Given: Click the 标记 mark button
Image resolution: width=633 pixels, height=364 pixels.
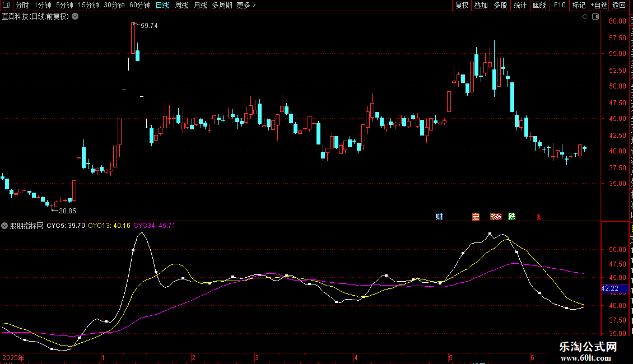Looking at the screenshot, I should pos(579,5).
